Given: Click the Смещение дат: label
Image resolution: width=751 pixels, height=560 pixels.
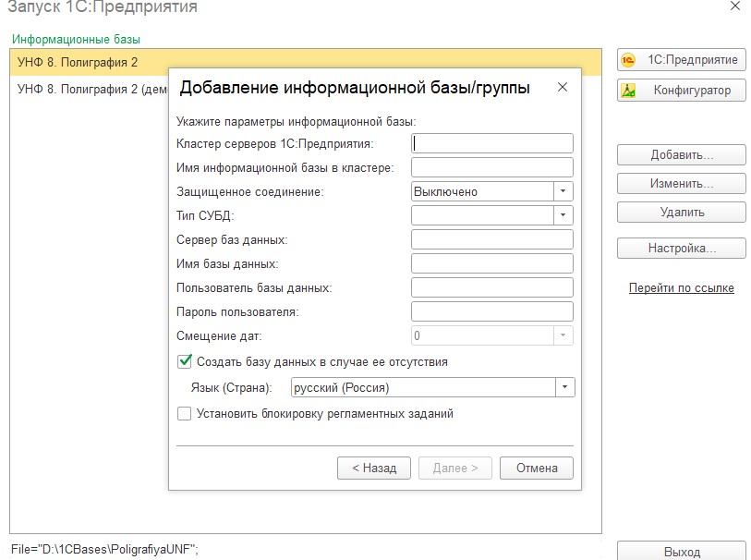Looking at the screenshot, I should point(219,335).
